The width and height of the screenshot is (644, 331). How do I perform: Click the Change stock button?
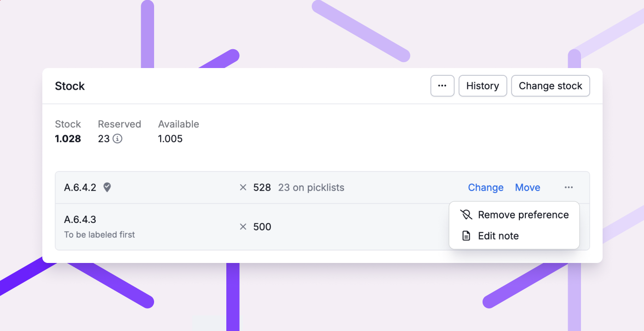coord(551,86)
